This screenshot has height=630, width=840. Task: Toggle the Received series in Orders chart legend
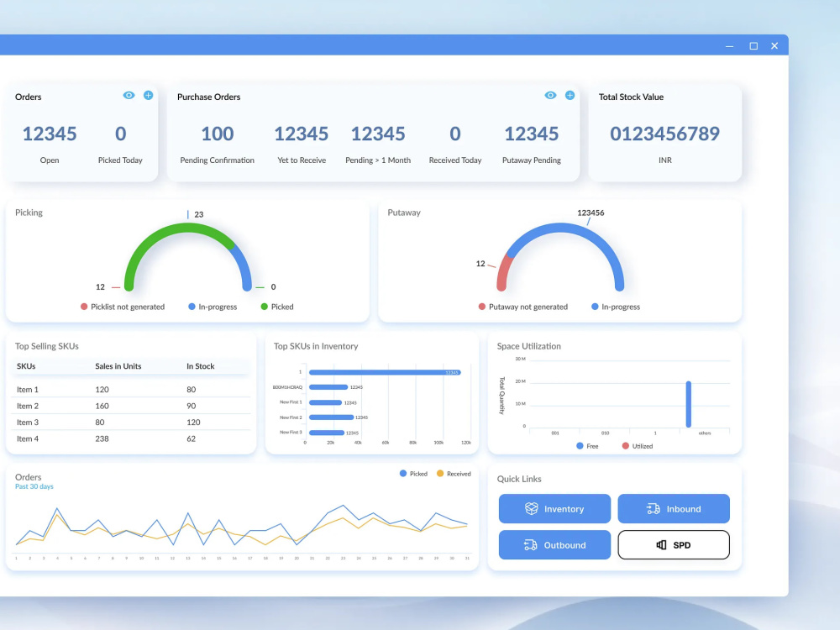point(454,474)
